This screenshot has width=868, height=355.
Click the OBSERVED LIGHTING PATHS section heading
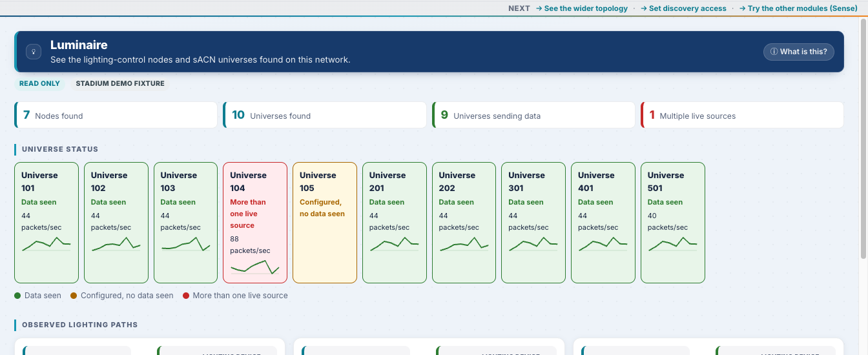tap(79, 325)
